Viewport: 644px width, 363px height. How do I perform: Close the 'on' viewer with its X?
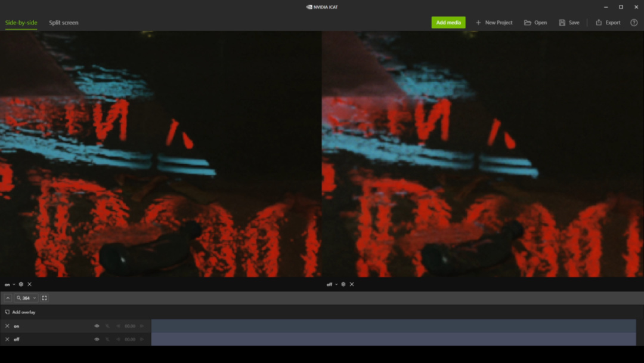point(30,284)
